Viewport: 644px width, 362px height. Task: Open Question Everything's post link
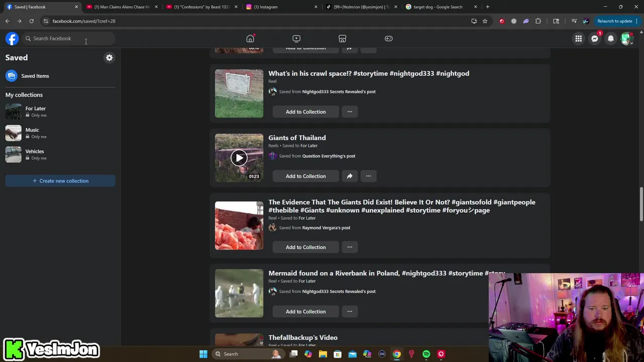(329, 156)
